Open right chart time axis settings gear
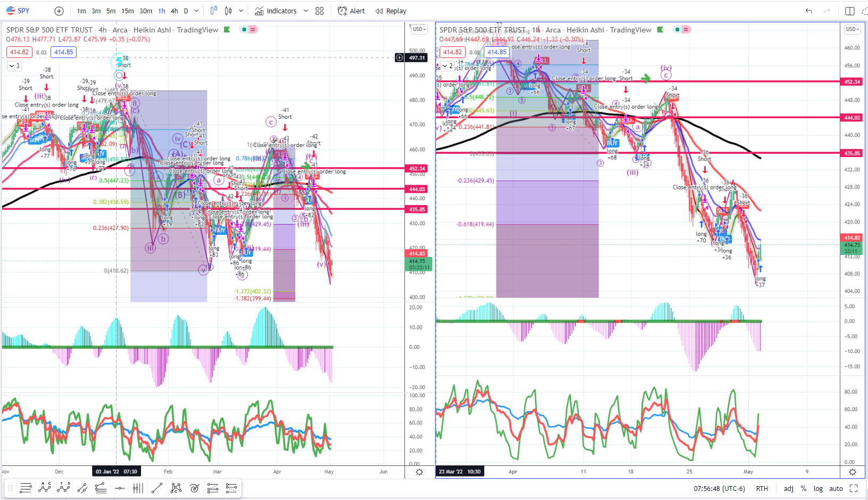 coord(853,472)
